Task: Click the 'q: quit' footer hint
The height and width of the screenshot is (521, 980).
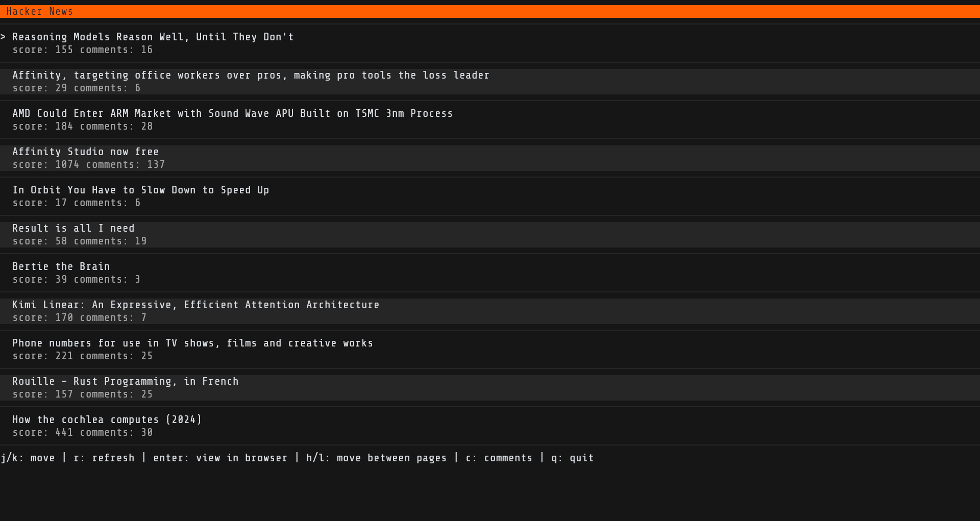Action: click(572, 458)
